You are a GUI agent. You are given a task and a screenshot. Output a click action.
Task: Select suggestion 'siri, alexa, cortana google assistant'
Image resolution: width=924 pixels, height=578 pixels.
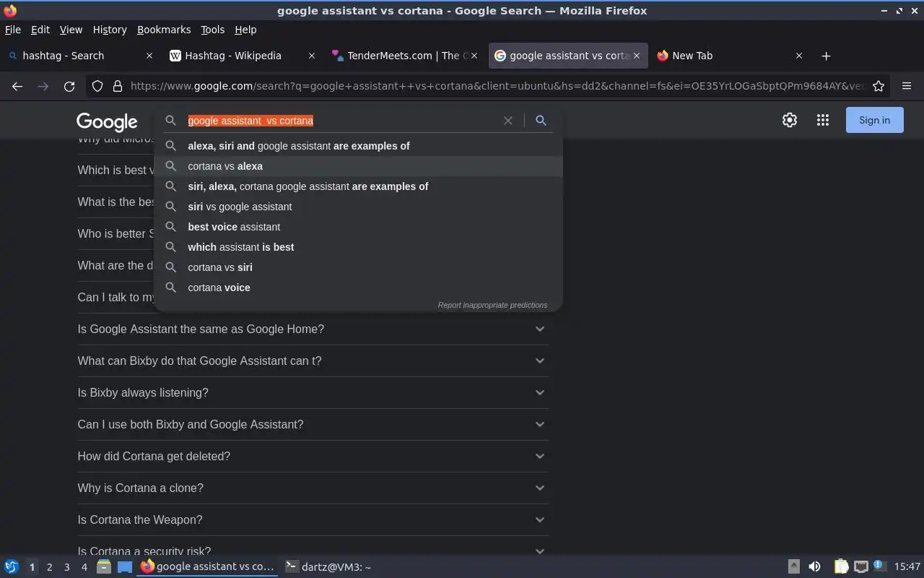pos(359,186)
